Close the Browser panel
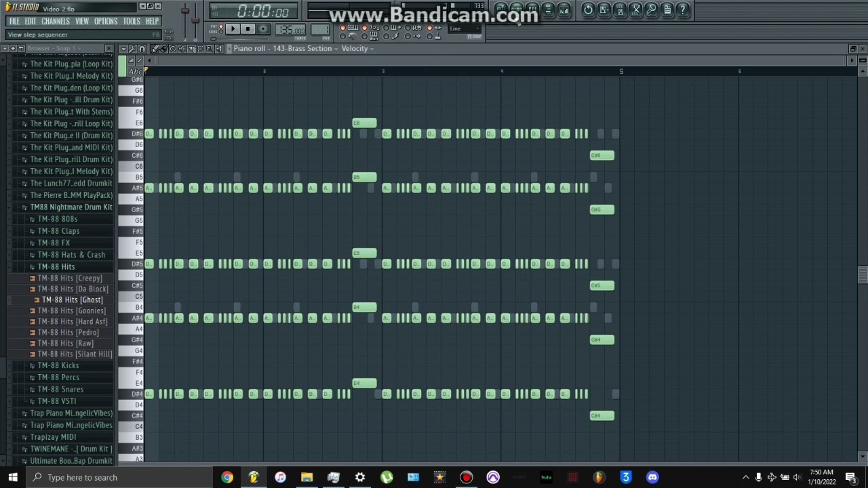 tap(108, 48)
